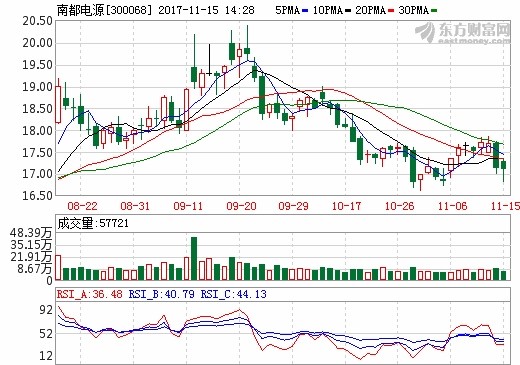Click the 48.39万 volume axis label
The image size is (520, 365).
tap(31, 233)
